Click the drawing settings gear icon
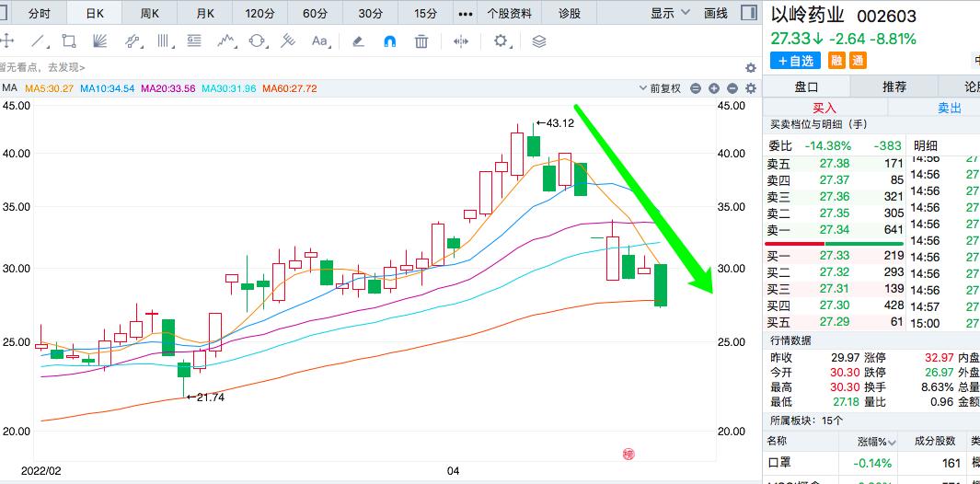The width and height of the screenshot is (980, 484). [501, 40]
